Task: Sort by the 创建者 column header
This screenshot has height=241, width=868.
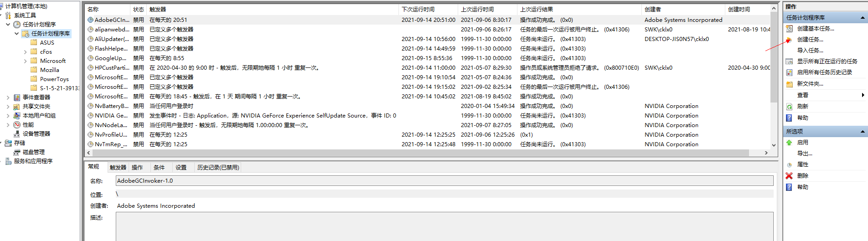Action: click(683, 10)
